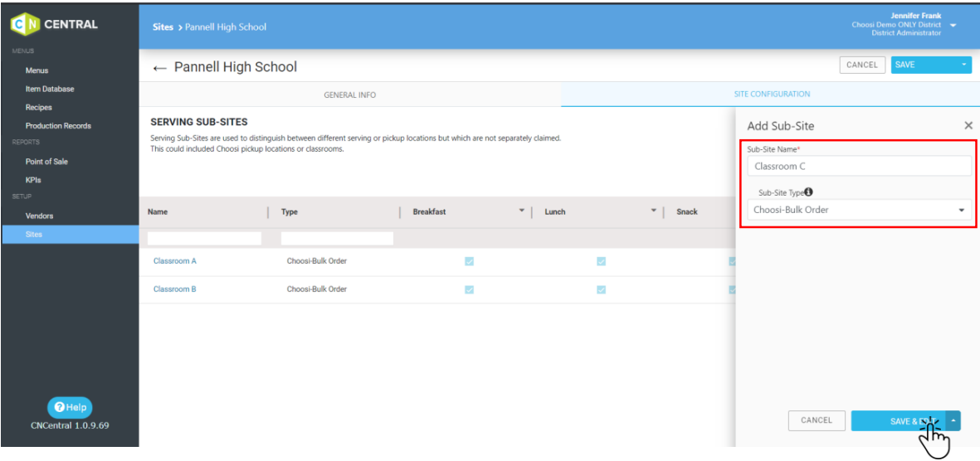
Task: Toggle Lunch checkbox for Classroom A
Action: pos(602,261)
